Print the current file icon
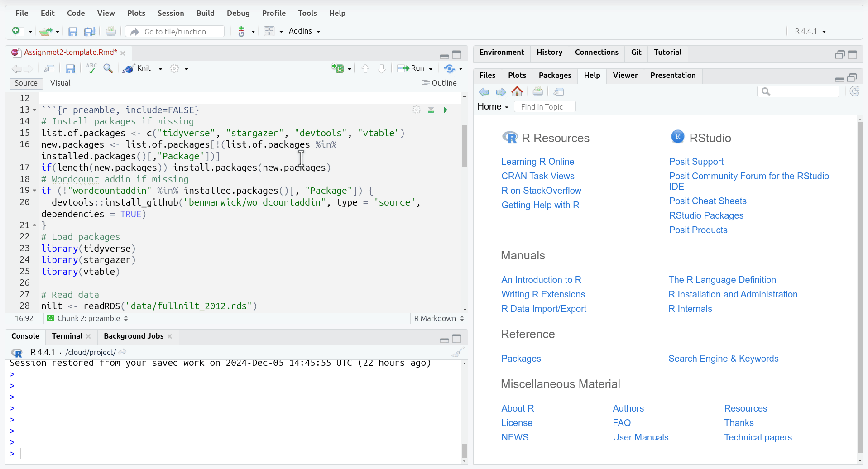This screenshot has width=868, height=469. (110, 31)
